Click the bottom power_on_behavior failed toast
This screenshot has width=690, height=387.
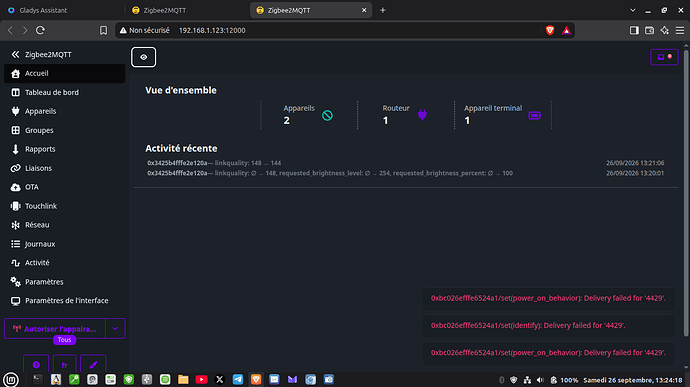[548, 353]
